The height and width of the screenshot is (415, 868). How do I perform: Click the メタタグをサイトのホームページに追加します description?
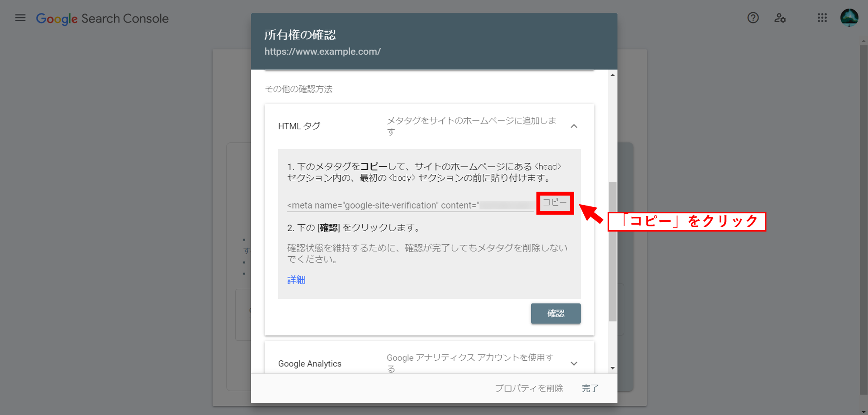point(472,126)
